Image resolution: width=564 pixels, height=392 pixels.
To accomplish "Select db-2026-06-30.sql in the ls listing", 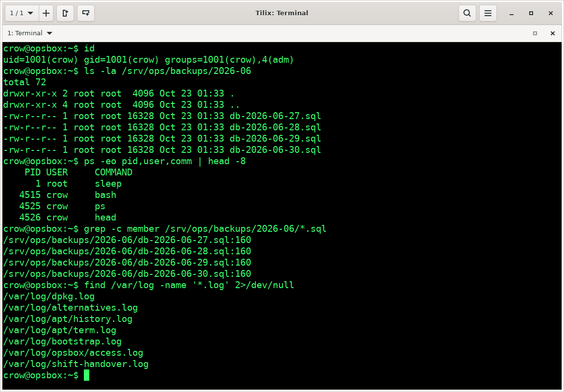I will tap(275, 150).
